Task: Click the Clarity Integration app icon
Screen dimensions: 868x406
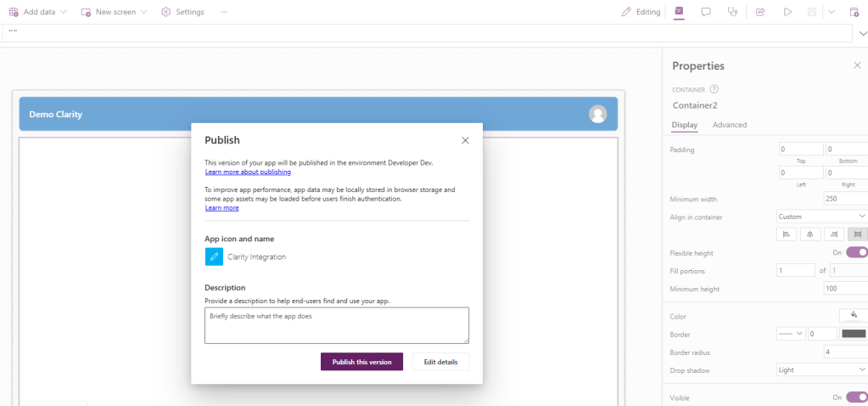Action: tap(214, 257)
